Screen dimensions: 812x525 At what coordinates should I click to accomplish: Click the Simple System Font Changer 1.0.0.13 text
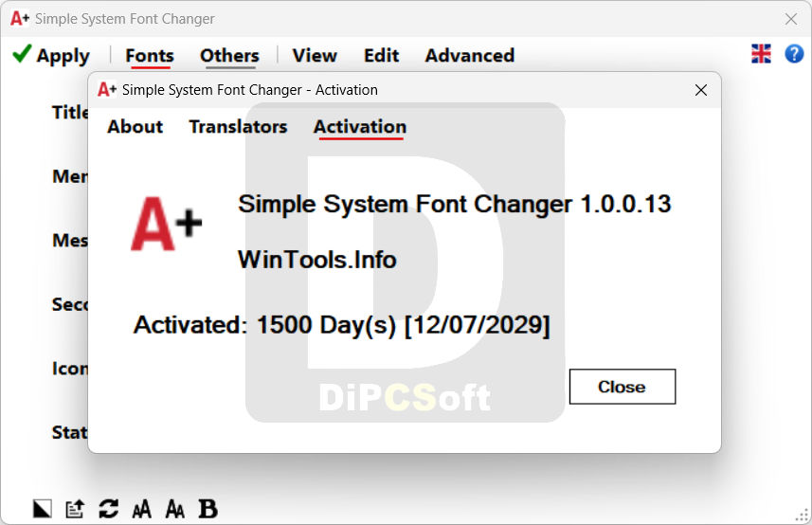click(454, 204)
